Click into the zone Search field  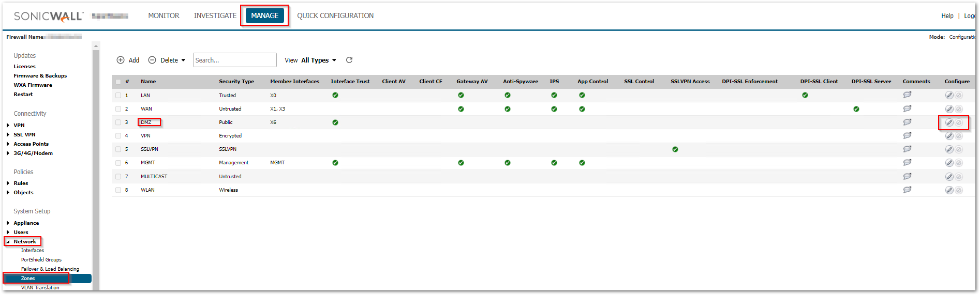tap(234, 60)
